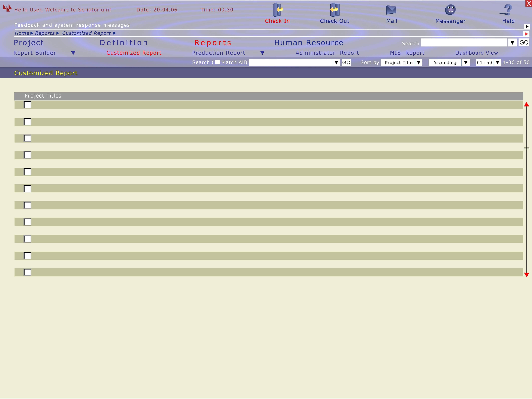
Task: Enable the Match All checkbox
Action: 217,62
